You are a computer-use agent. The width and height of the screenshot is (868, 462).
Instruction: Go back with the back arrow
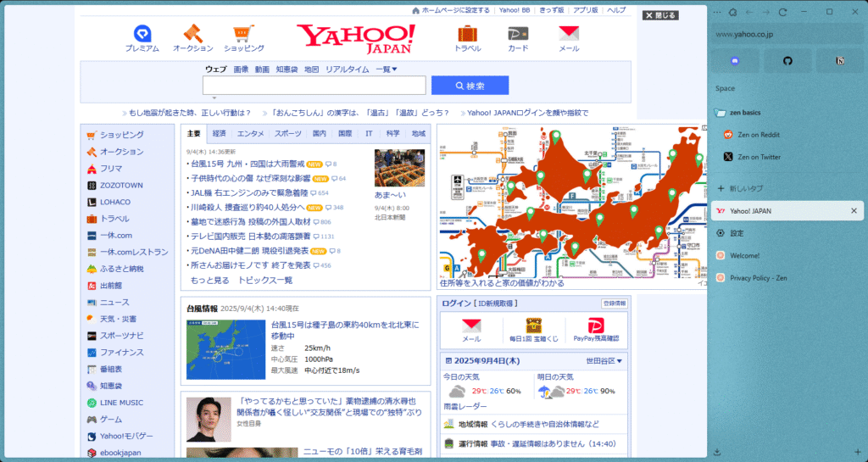pyautogui.click(x=749, y=12)
